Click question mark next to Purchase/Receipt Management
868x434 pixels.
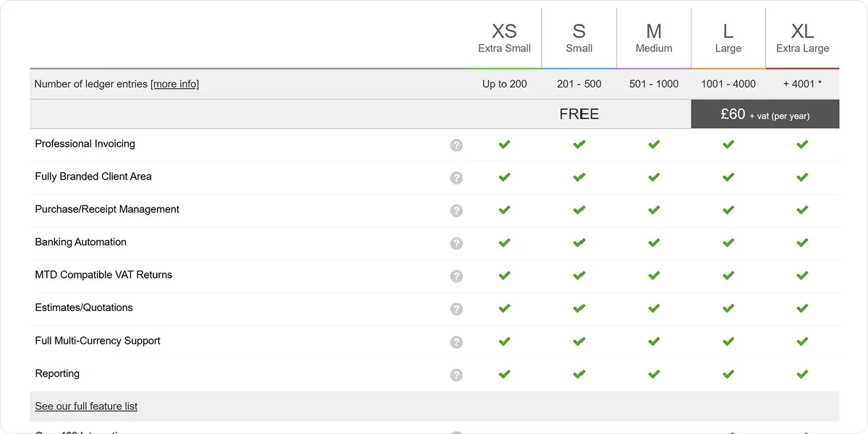pos(456,210)
